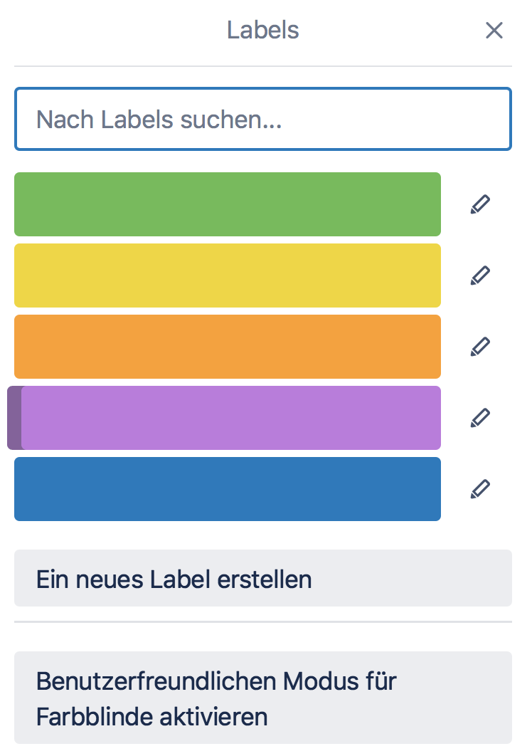
Task: Close the Labels popup with the X
Action: pyautogui.click(x=494, y=31)
